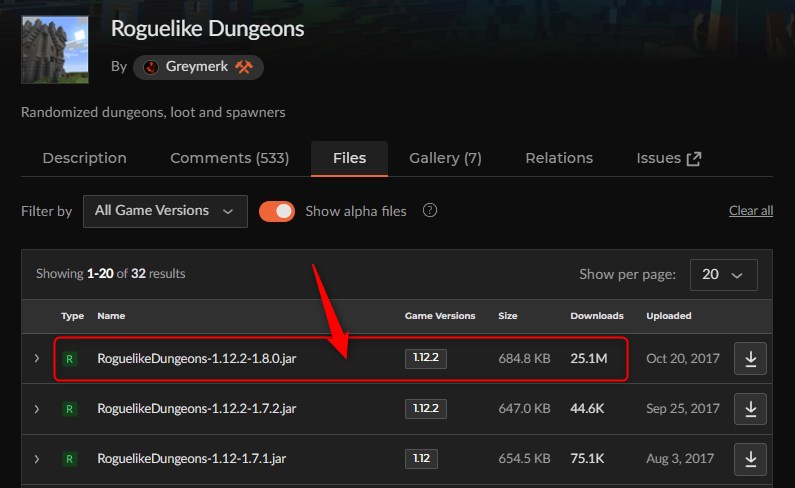Download RoguelikeDungeons-1.12.2-1.7.2.jar

[750, 409]
